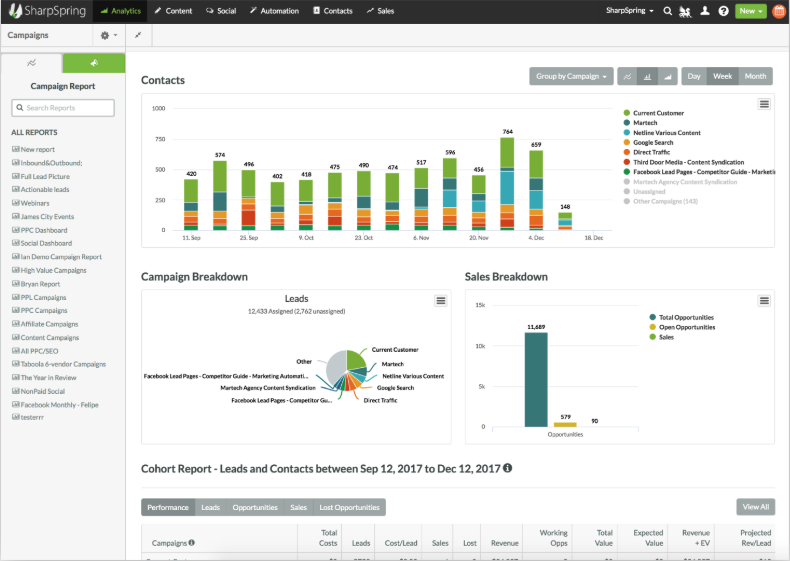The image size is (790, 561).
Task: Open the search magnifier in top bar
Action: tap(669, 11)
